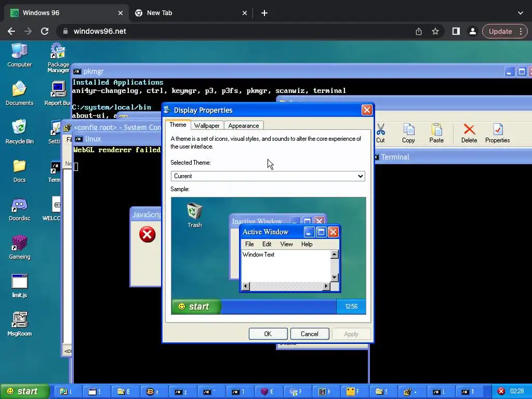Viewport: 532px width, 399px height.
Task: Click the red Delete toolbar icon
Action: pos(469,133)
